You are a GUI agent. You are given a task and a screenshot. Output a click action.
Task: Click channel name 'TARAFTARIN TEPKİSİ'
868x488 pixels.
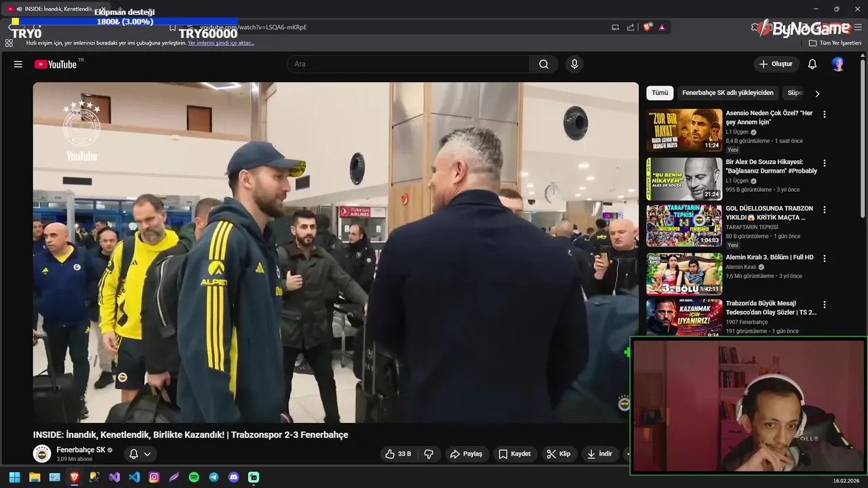[x=752, y=227]
